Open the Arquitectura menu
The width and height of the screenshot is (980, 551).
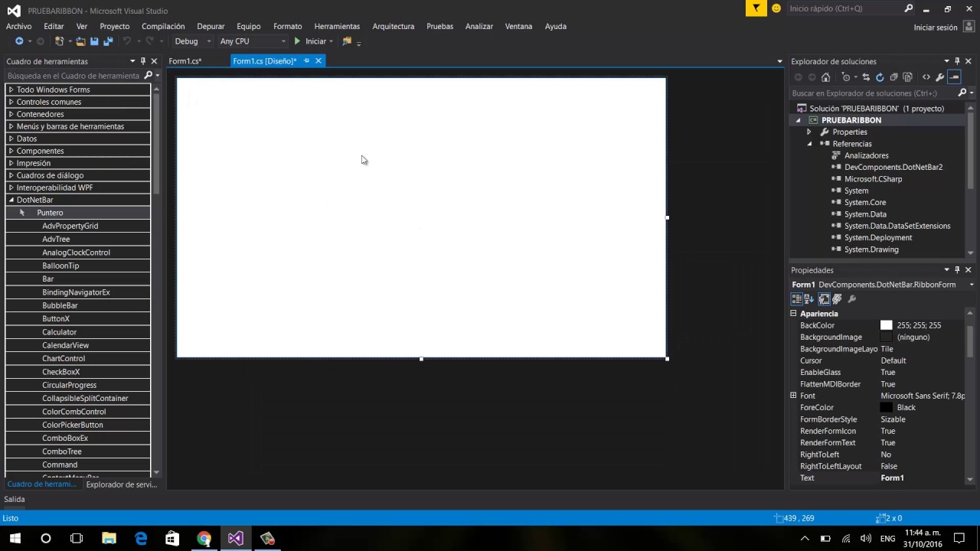393,26
